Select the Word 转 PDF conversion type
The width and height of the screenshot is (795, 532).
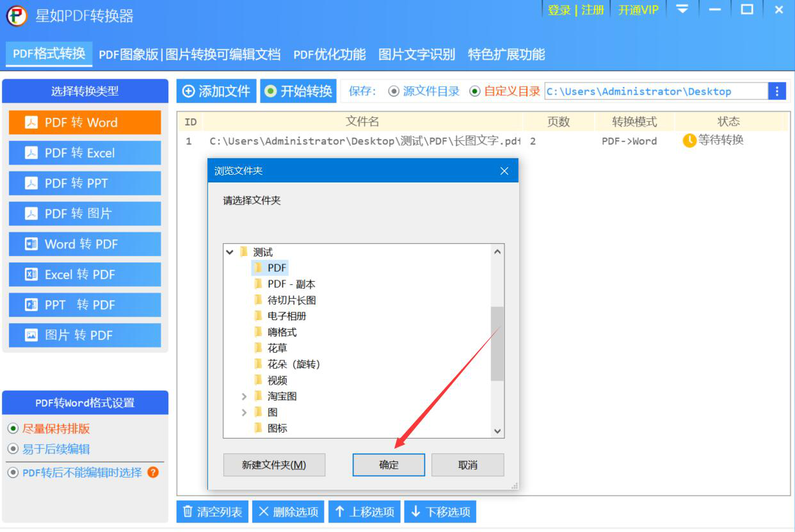(84, 244)
